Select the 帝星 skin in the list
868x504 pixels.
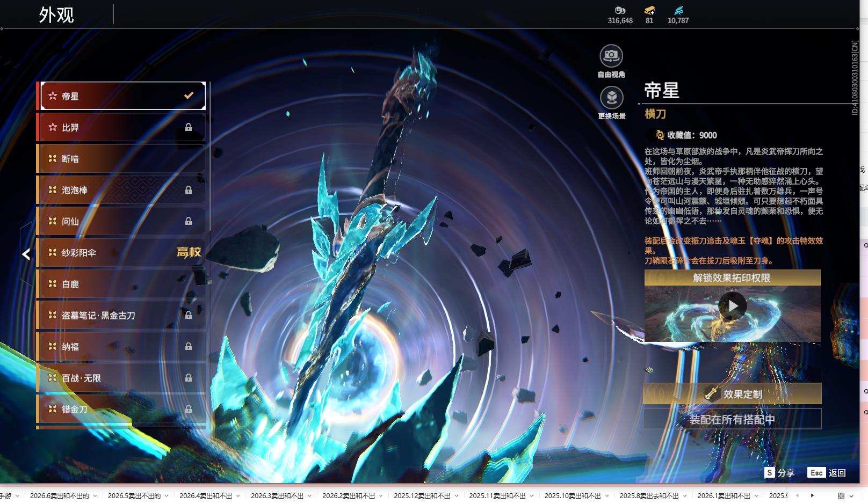(123, 96)
